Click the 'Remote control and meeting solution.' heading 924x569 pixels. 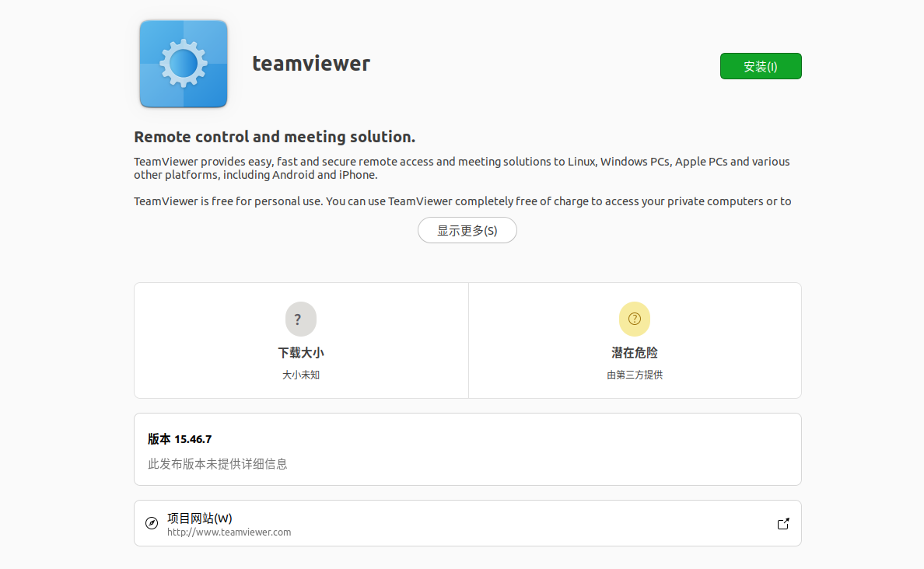[275, 137]
